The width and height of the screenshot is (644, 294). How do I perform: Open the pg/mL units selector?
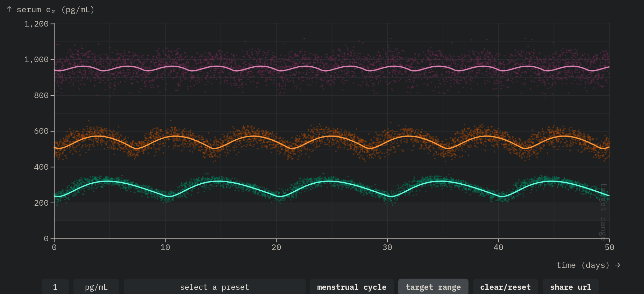pos(96,287)
